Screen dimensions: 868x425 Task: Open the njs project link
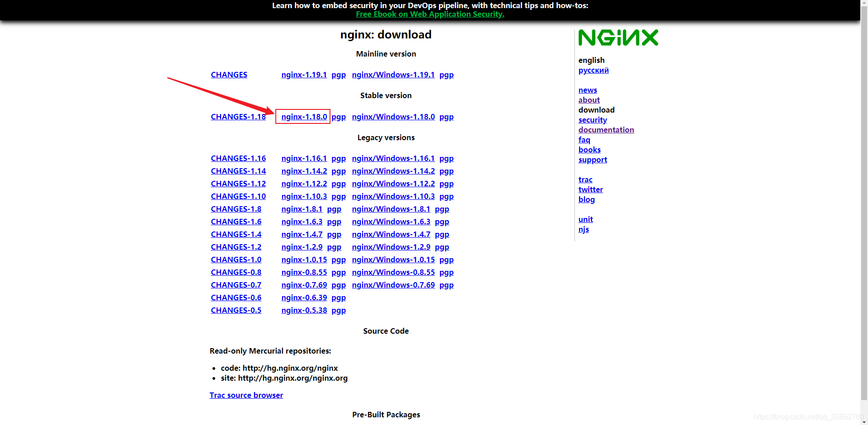[x=583, y=229]
